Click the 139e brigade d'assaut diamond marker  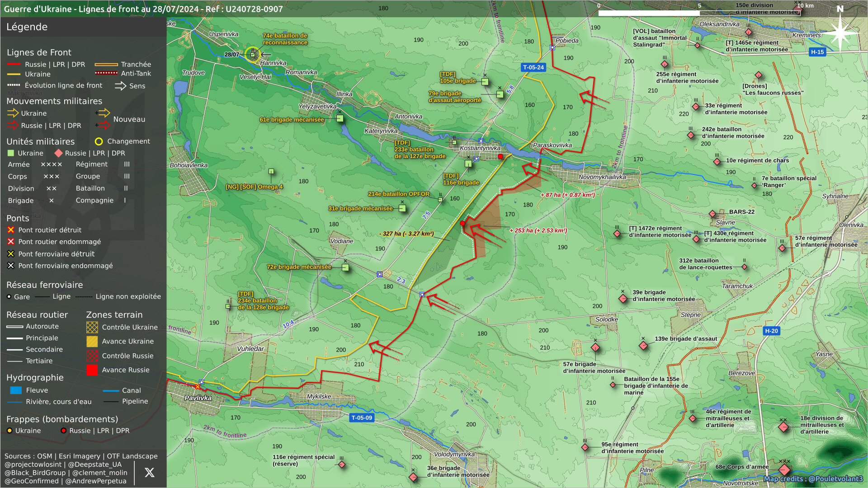643,346
